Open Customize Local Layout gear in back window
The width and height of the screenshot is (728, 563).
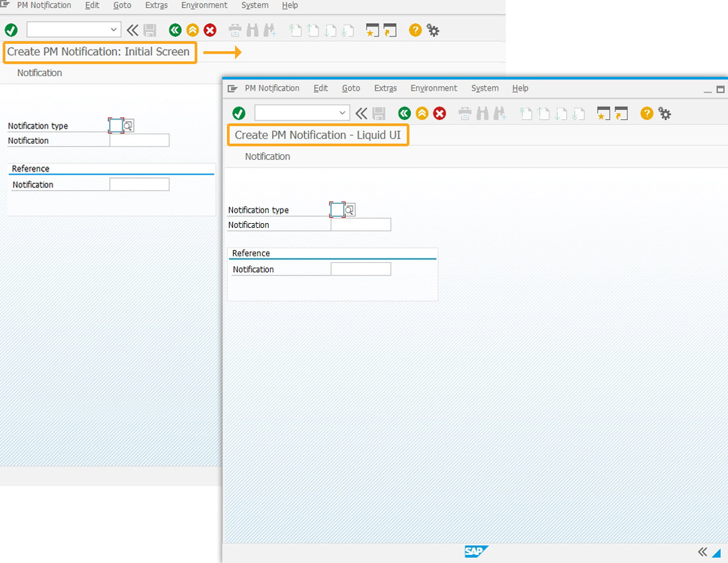coord(433,30)
